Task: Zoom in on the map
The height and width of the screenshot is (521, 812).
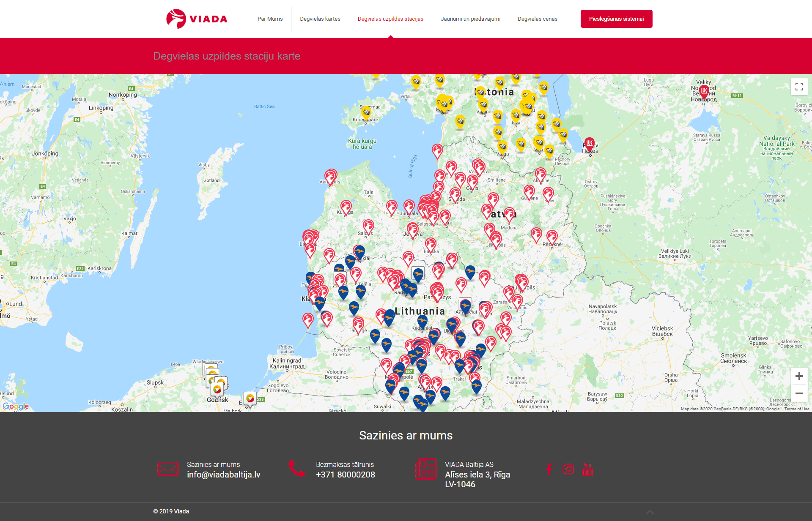Action: click(x=799, y=376)
